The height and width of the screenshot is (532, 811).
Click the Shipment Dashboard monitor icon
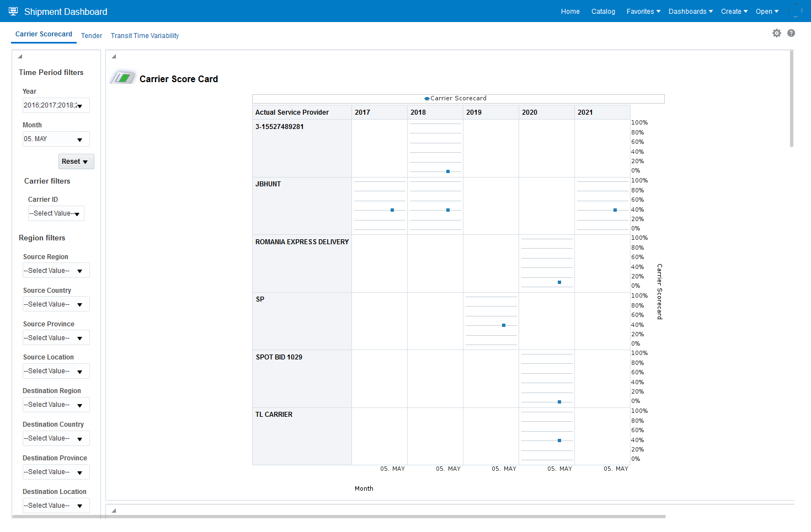[13, 11]
